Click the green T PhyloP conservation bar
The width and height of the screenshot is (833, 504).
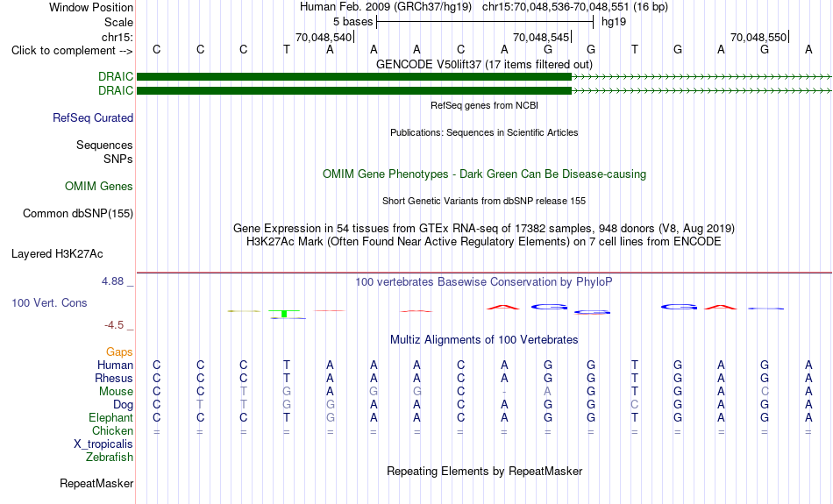[284, 313]
